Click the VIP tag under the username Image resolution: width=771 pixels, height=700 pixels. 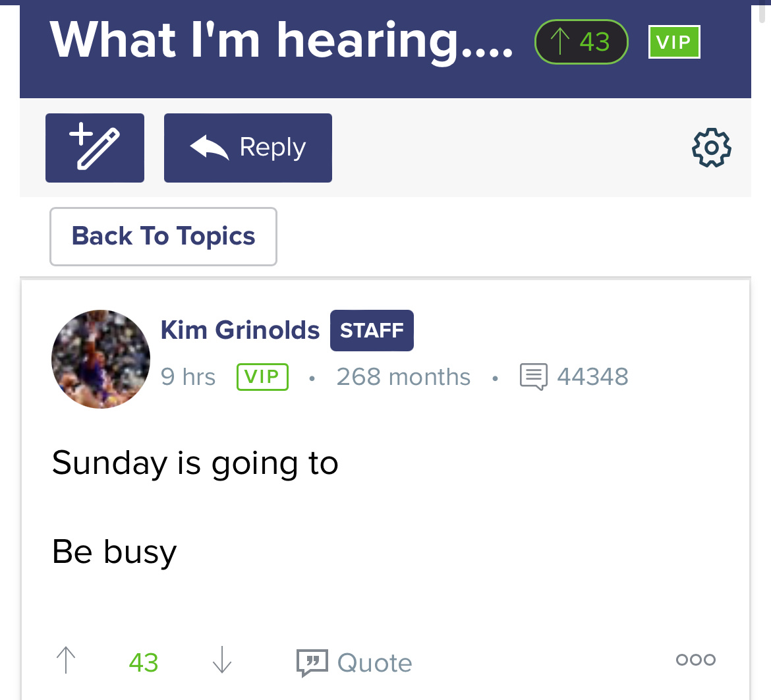262,377
